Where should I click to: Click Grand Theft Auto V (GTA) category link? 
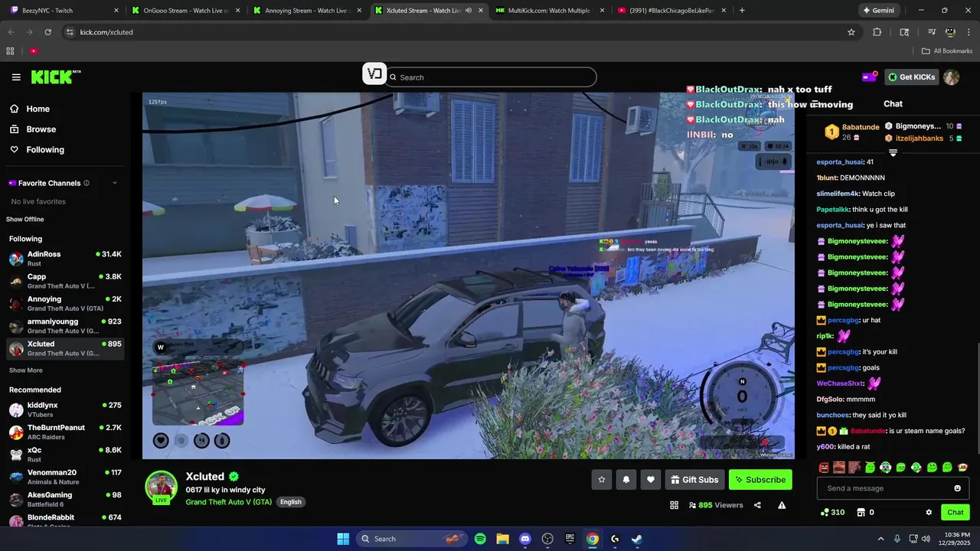pos(228,502)
